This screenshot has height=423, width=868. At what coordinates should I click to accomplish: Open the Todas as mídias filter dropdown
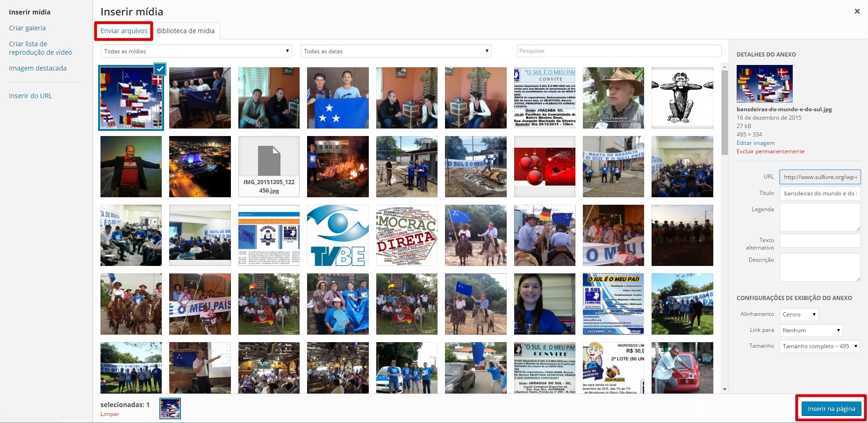coord(196,51)
